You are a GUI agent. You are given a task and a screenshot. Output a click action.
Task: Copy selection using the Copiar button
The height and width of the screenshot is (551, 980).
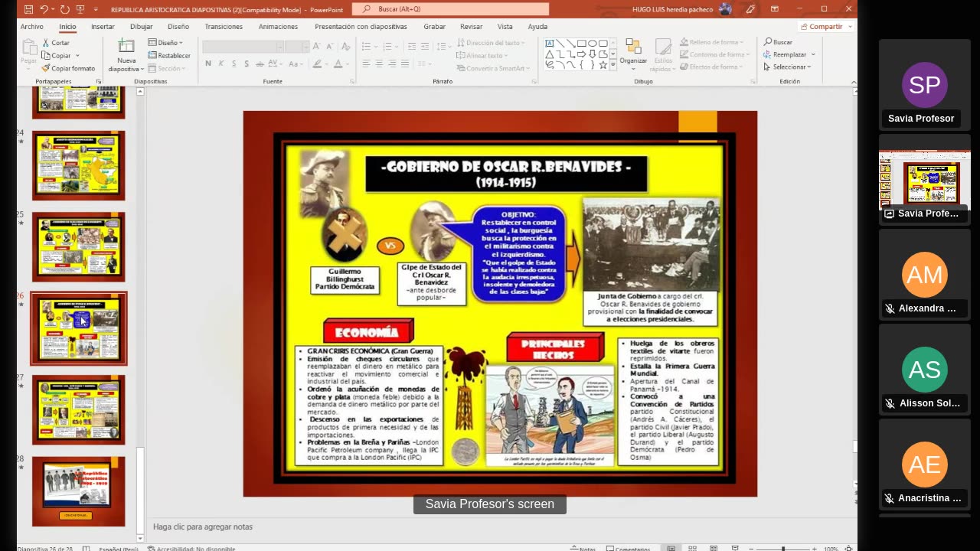[x=57, y=55]
